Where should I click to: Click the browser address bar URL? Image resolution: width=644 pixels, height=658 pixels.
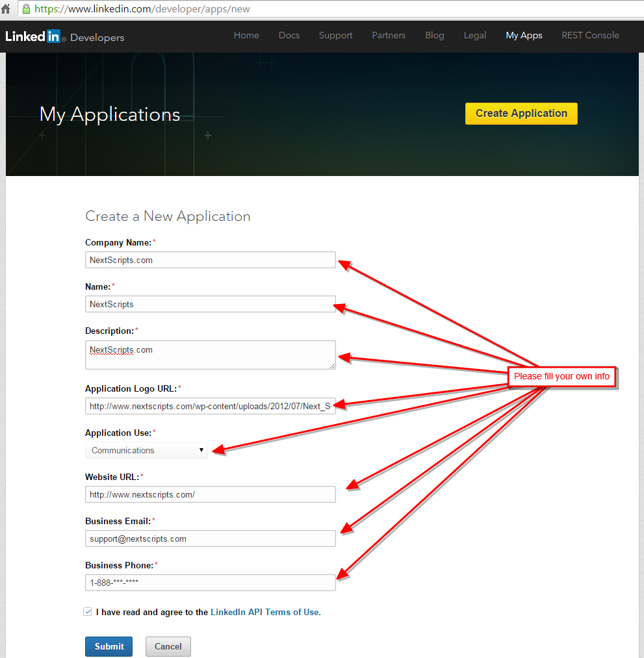pyautogui.click(x=142, y=9)
